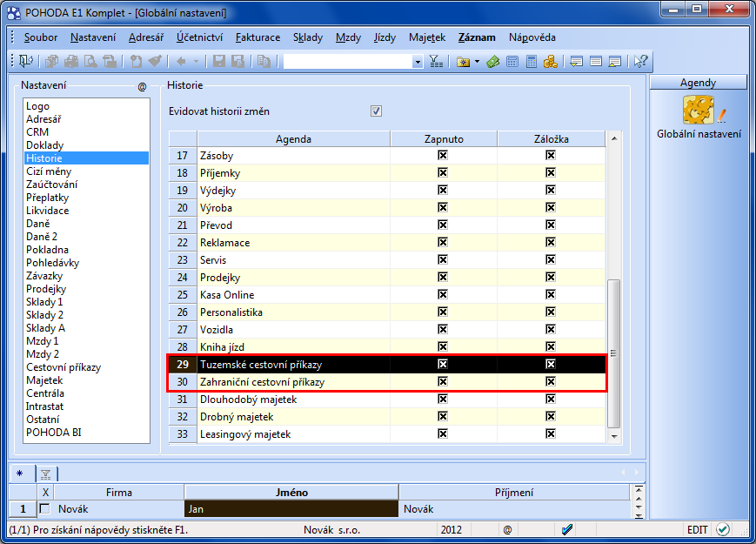The width and height of the screenshot is (756, 544).
Task: Select the asterisk tab above the table
Action: pyautogui.click(x=20, y=473)
